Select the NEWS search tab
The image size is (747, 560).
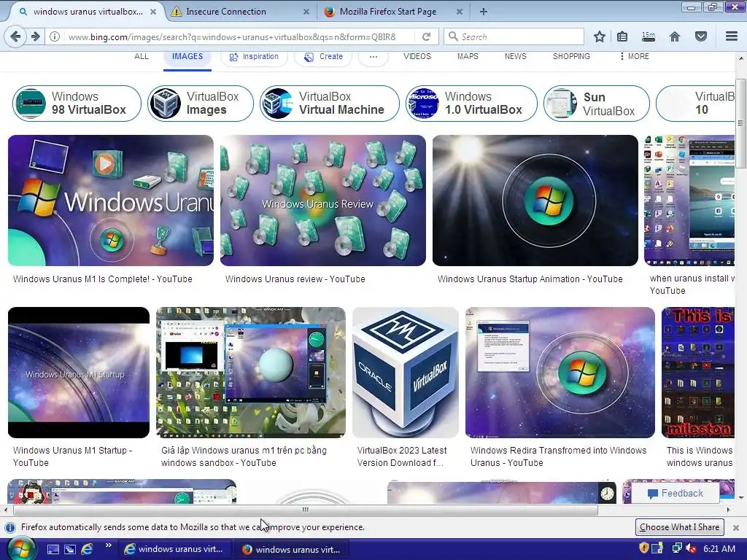[x=516, y=56]
